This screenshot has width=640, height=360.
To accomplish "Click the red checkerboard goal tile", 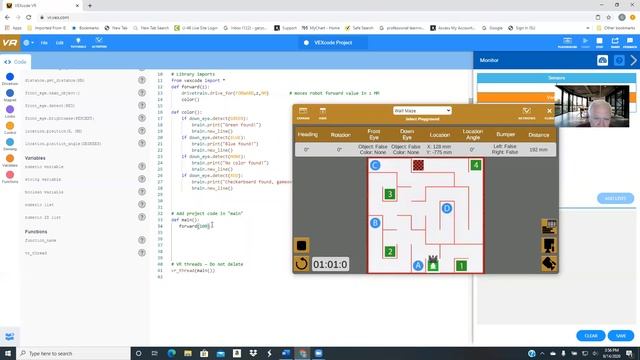I will tap(418, 165).
